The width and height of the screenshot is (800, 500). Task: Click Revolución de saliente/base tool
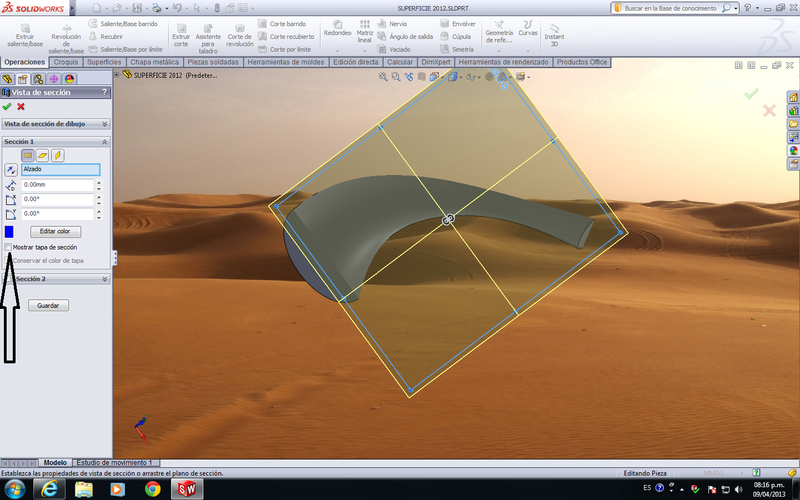tap(66, 38)
